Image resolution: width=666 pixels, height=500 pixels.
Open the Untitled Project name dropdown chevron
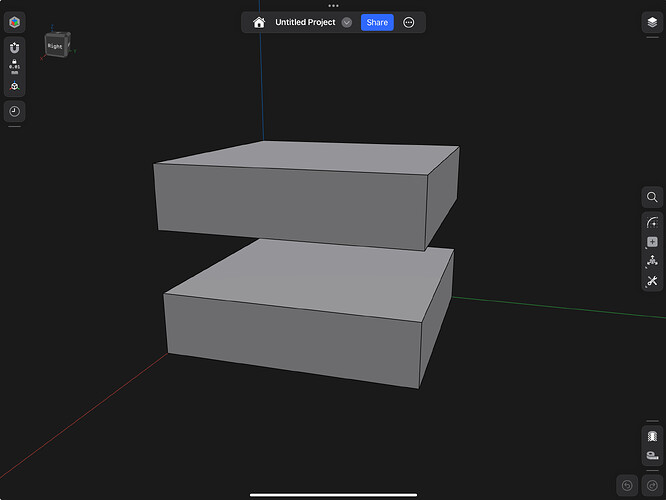pos(347,23)
